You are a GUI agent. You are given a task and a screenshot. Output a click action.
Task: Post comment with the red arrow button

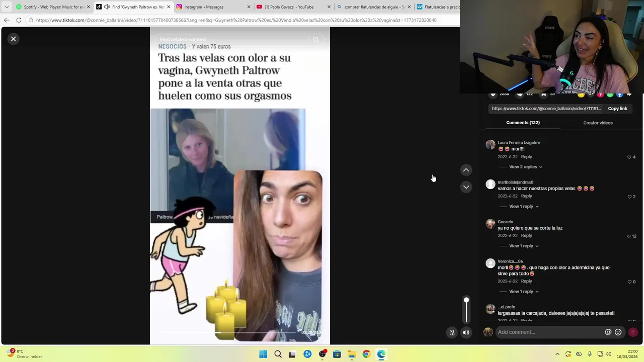[633, 332]
